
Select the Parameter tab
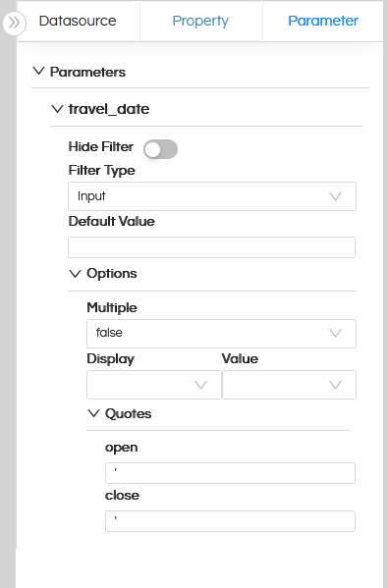(x=323, y=21)
